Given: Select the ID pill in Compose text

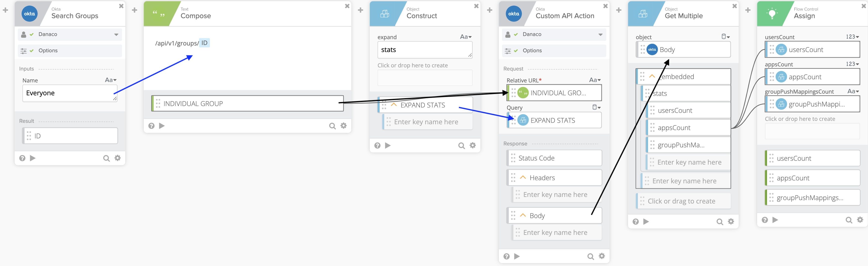Looking at the screenshot, I should coord(205,43).
